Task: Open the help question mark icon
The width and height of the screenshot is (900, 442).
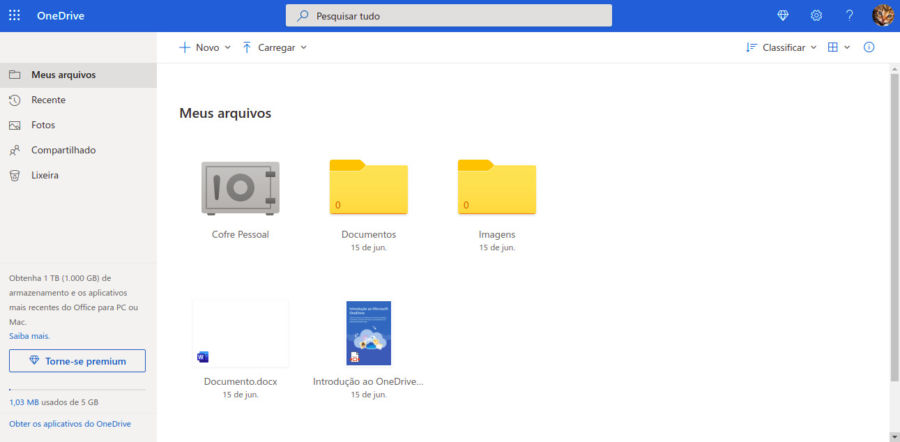Action: [849, 15]
